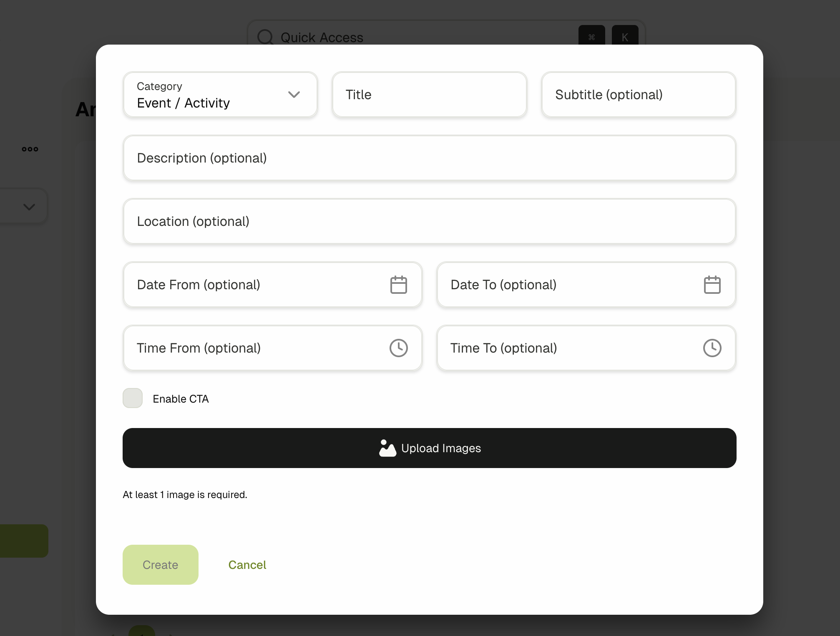Focus the Title input field
This screenshot has width=840, height=636.
429,95
